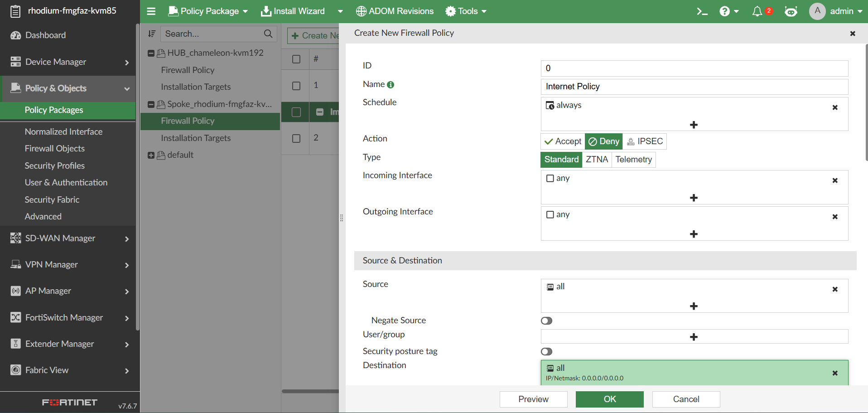Toggle the hamburger sidebar menu

[x=151, y=11]
